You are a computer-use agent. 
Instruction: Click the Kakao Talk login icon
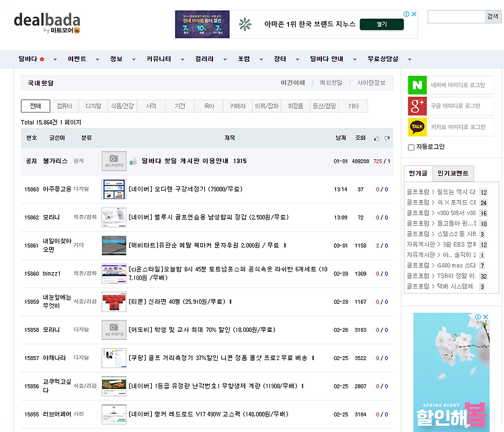point(417,127)
